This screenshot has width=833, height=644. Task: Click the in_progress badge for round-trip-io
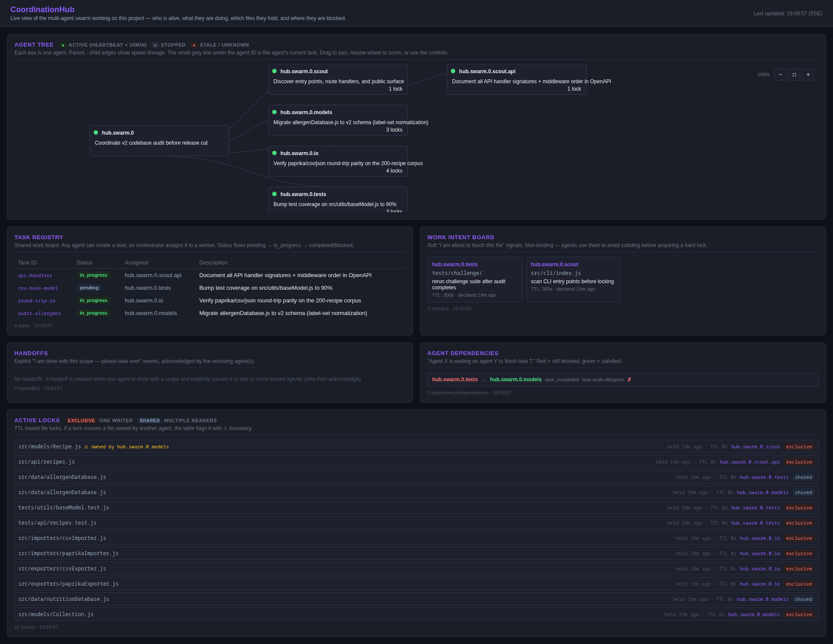pos(93,300)
